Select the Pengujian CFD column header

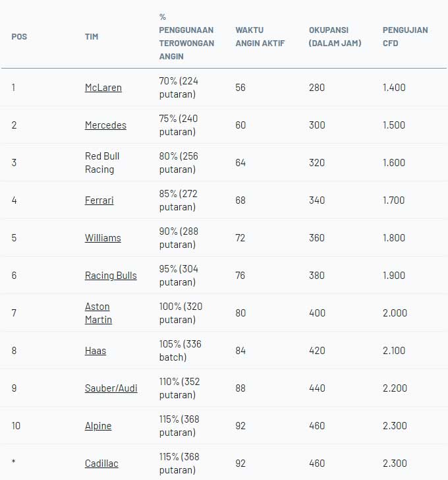coord(405,37)
